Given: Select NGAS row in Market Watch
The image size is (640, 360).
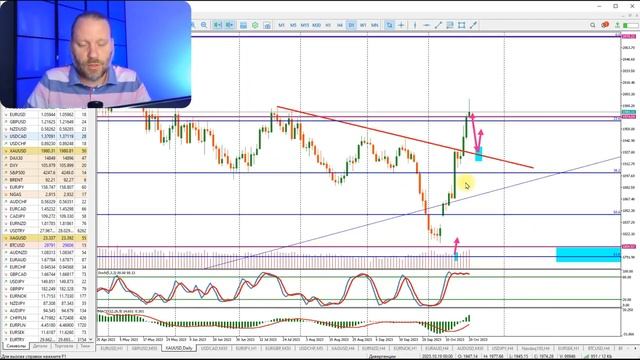Looking at the screenshot, I should 46,195.
